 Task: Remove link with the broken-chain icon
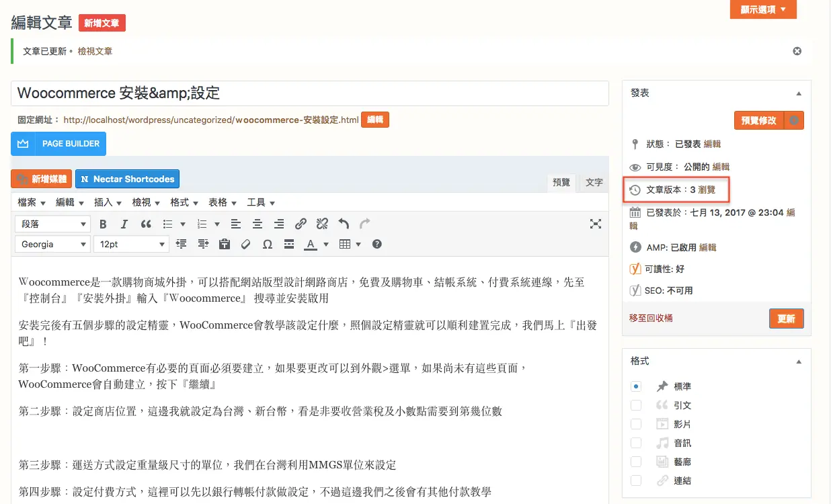322,224
